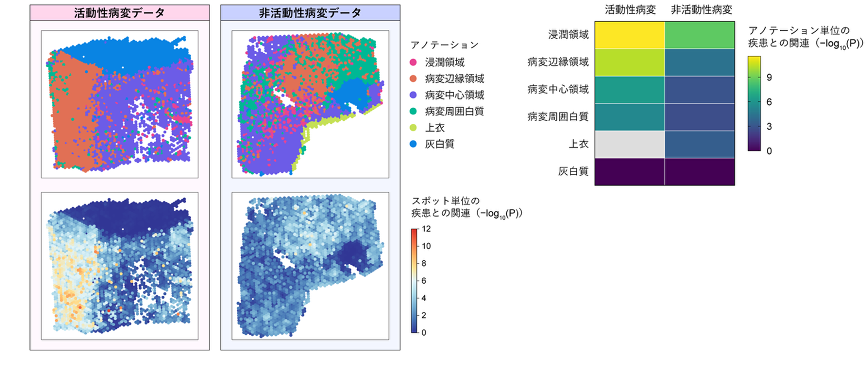Click the yellow-green 上衣 legend dot

(413, 127)
